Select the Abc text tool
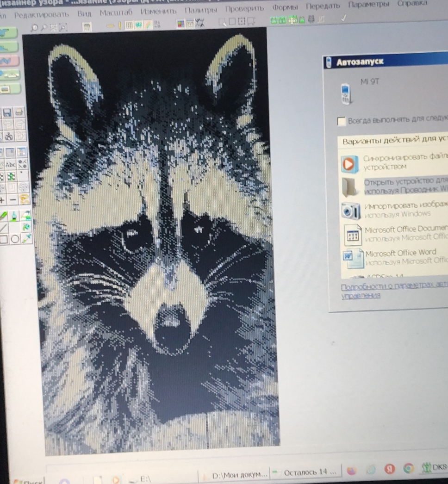This screenshot has width=448, height=484. (11, 164)
